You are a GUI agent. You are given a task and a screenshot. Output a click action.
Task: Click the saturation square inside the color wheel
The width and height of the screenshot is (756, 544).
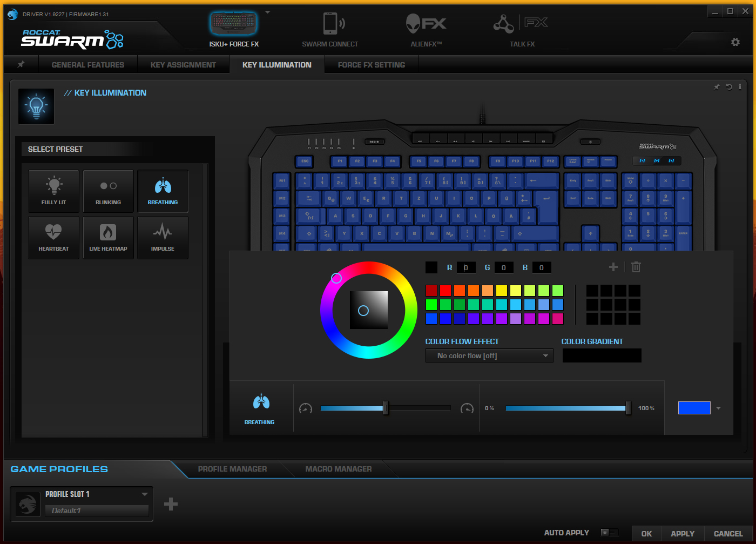pos(369,310)
